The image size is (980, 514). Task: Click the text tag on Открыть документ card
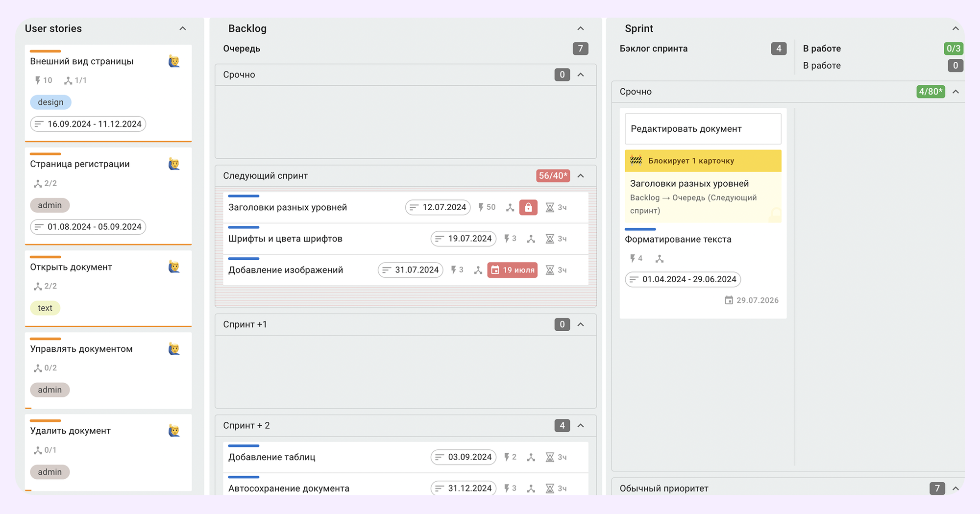pyautogui.click(x=45, y=308)
